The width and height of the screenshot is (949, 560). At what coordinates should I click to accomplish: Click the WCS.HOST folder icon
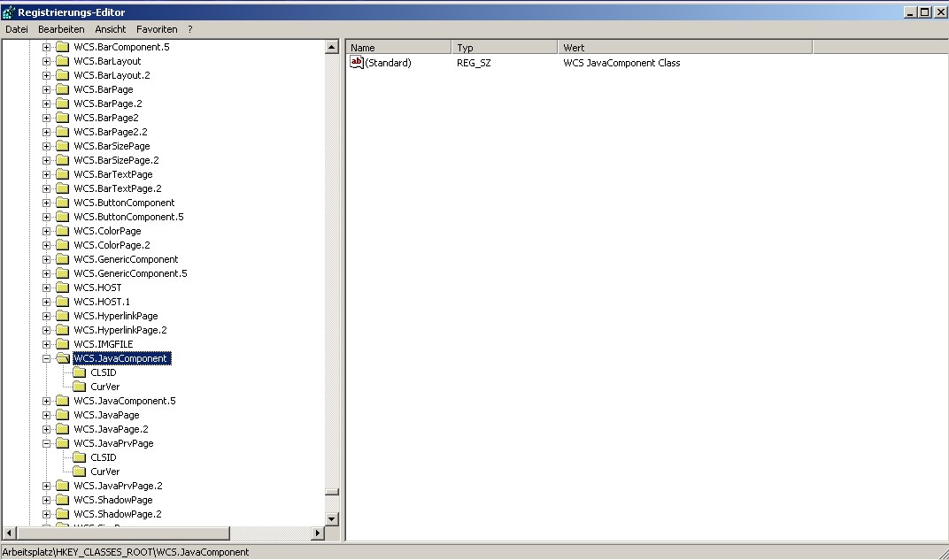pyautogui.click(x=62, y=288)
